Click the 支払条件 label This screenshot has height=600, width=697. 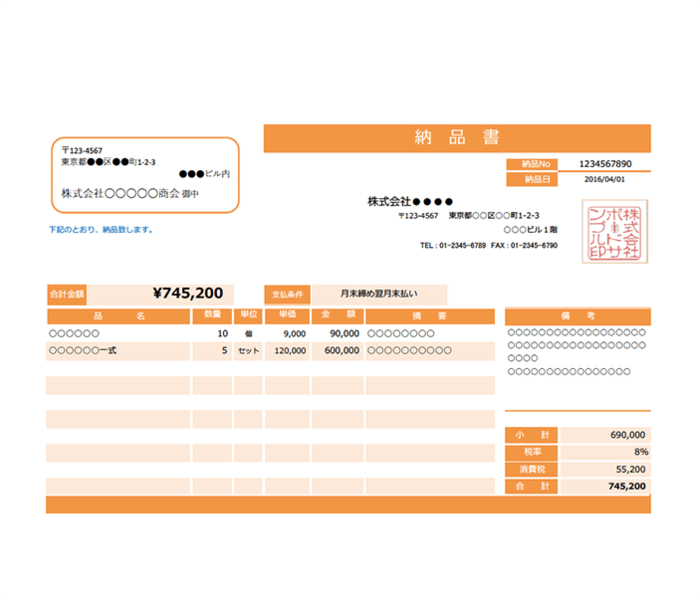pyautogui.click(x=287, y=295)
